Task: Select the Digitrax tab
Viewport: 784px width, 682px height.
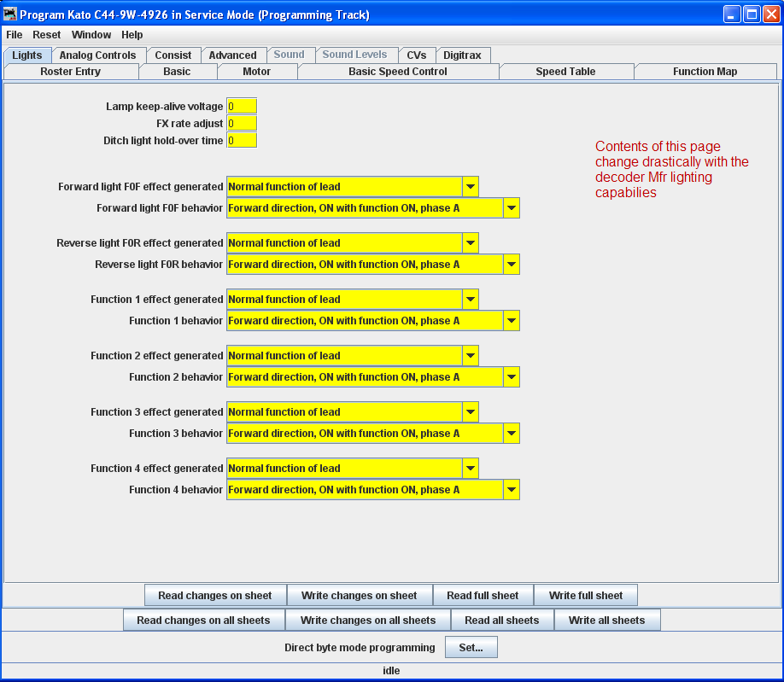Action: point(462,55)
